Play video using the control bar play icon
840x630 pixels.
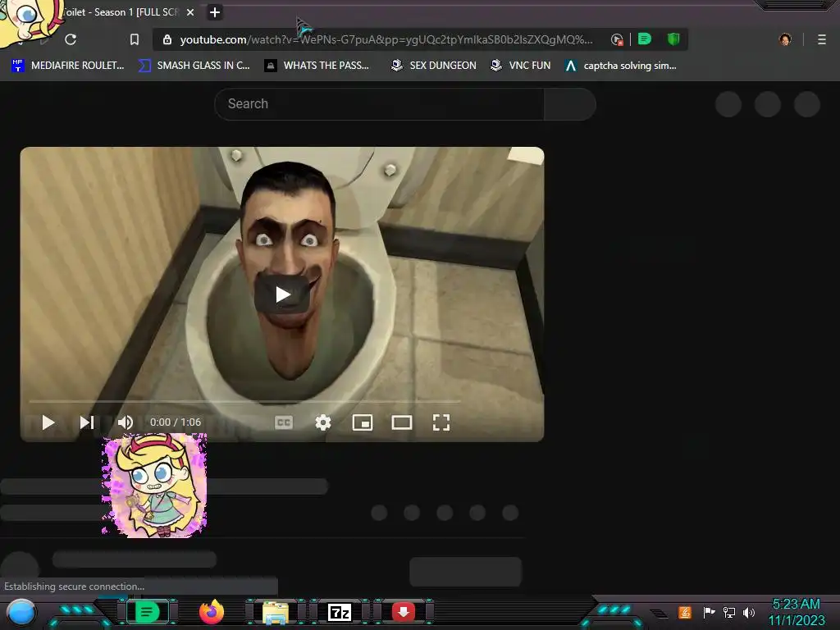click(48, 422)
